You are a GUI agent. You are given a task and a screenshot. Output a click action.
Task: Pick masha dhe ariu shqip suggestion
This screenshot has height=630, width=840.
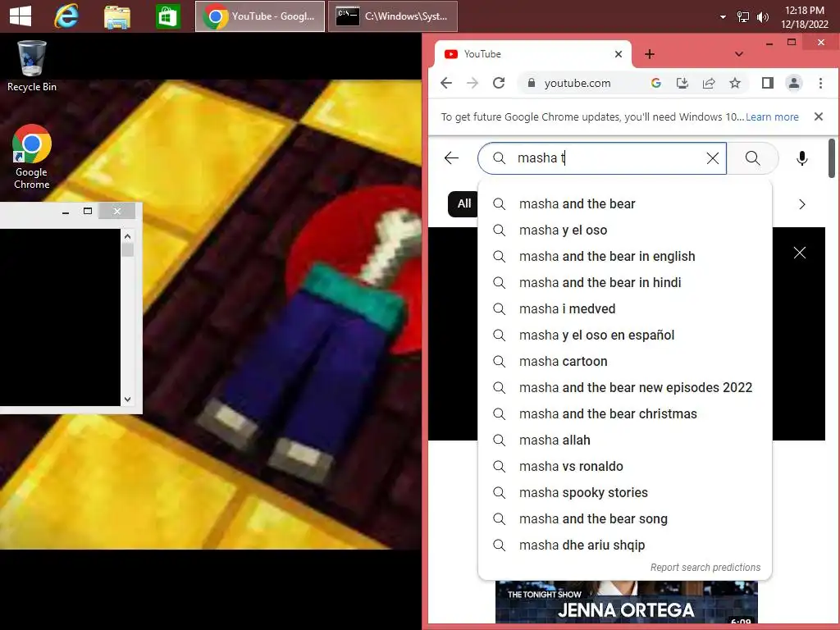(x=624, y=545)
